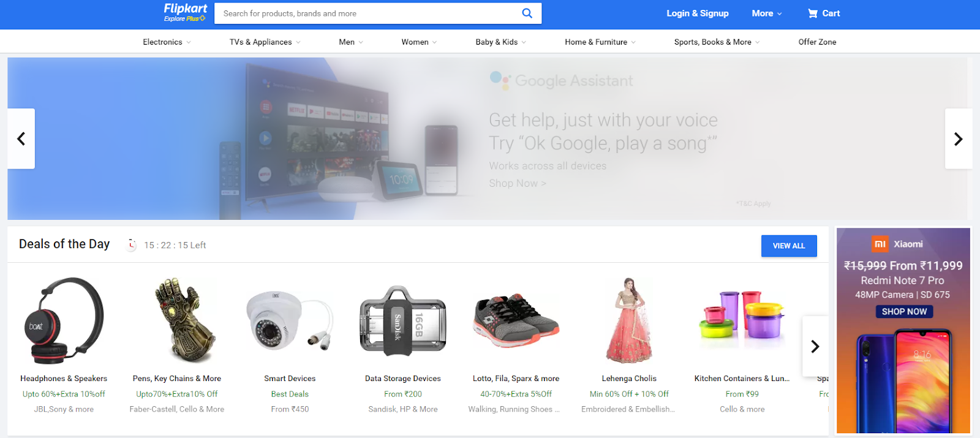
Task: Click Lotto, Fila, Sparx & more title
Action: (516, 379)
